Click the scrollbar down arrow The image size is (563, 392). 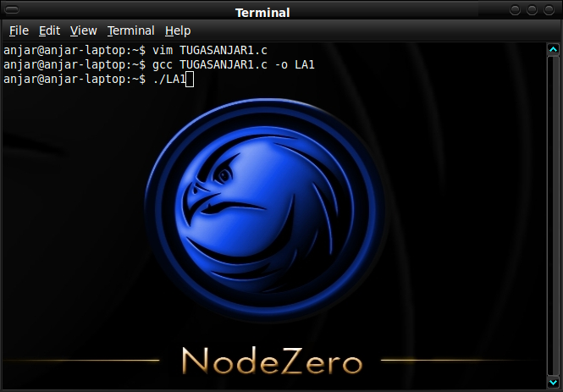(553, 382)
